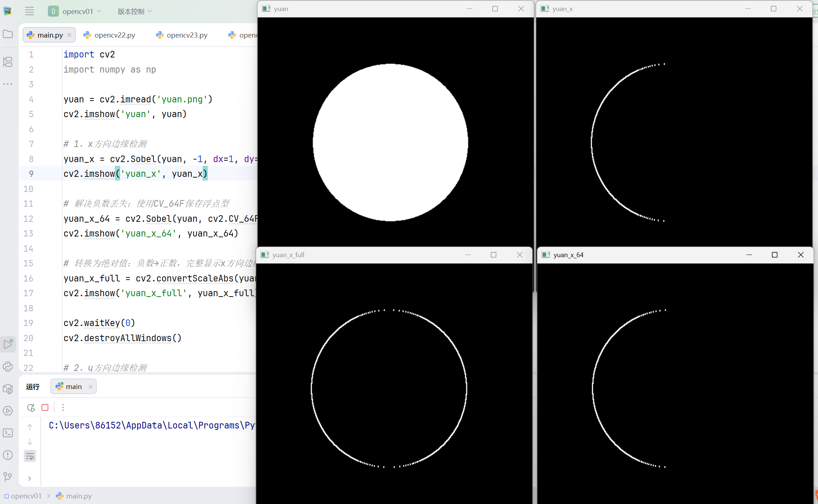Open the Problems tool window icon
Image resolution: width=818 pixels, height=504 pixels.
click(8, 455)
